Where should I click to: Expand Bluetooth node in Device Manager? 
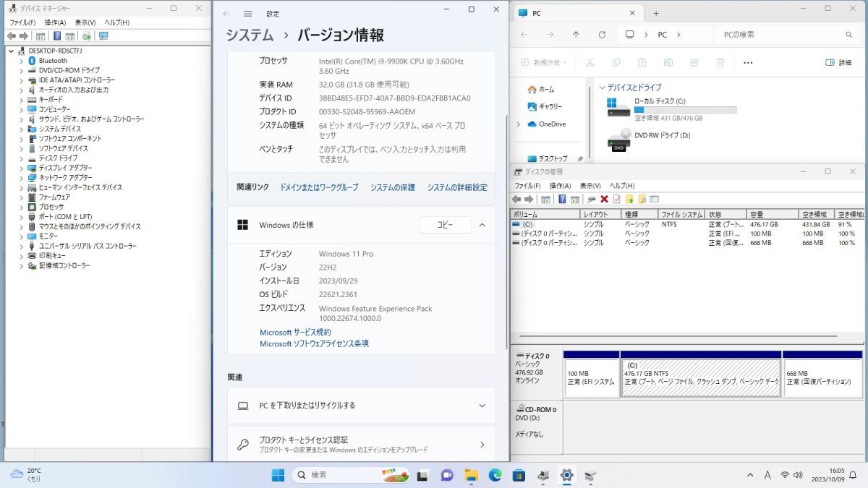click(22, 61)
